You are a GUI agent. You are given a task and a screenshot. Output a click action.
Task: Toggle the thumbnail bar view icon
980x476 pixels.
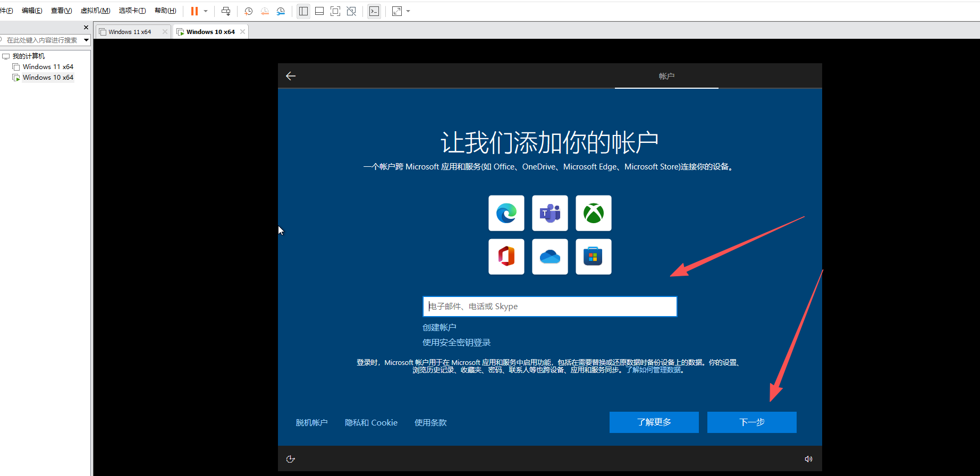click(319, 11)
